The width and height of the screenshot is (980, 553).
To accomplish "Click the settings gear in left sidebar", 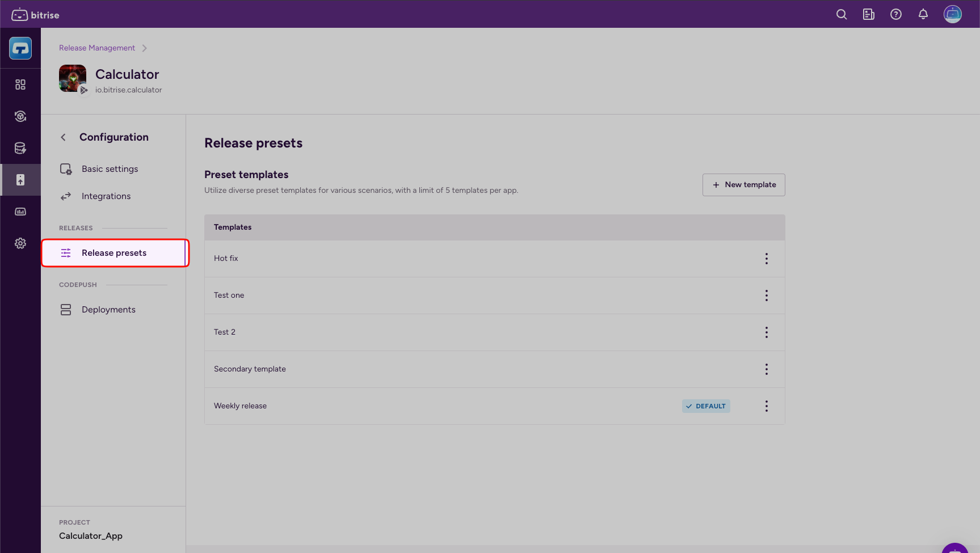I will pos(20,243).
